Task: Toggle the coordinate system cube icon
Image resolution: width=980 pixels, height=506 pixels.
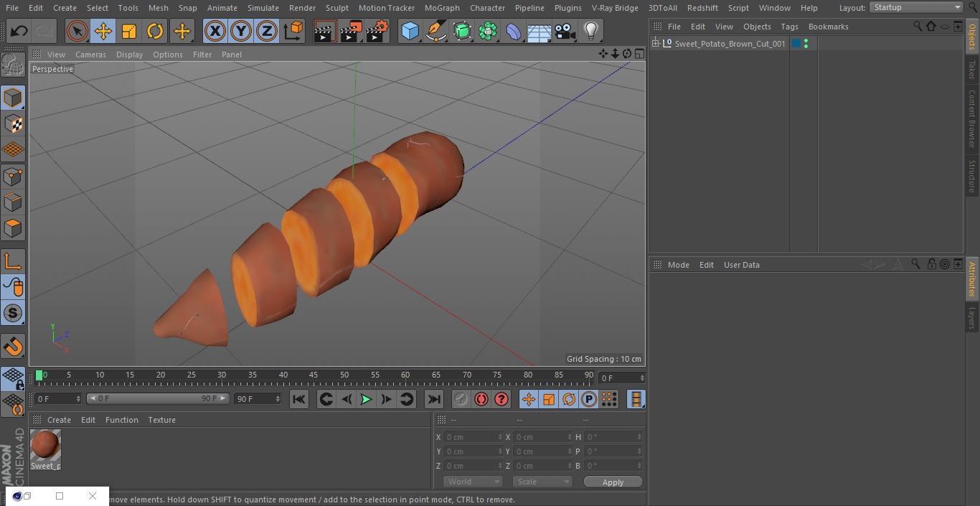Action: (x=293, y=32)
